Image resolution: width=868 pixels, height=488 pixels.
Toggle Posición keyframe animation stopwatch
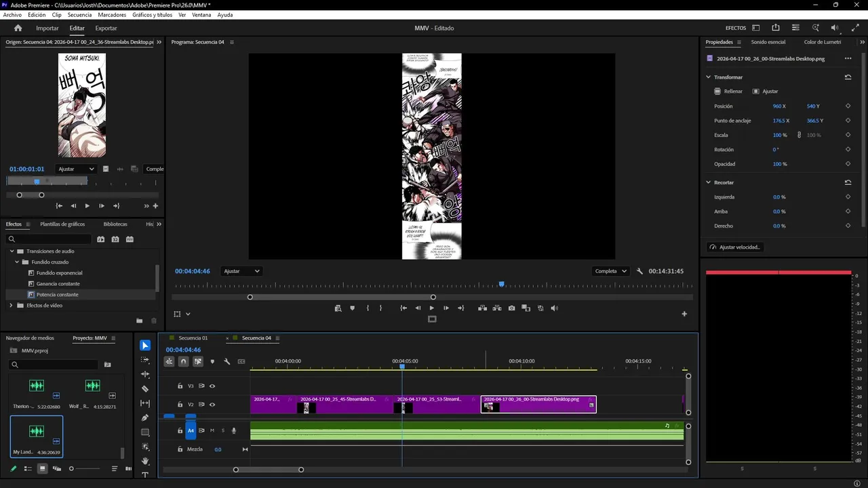coord(848,106)
